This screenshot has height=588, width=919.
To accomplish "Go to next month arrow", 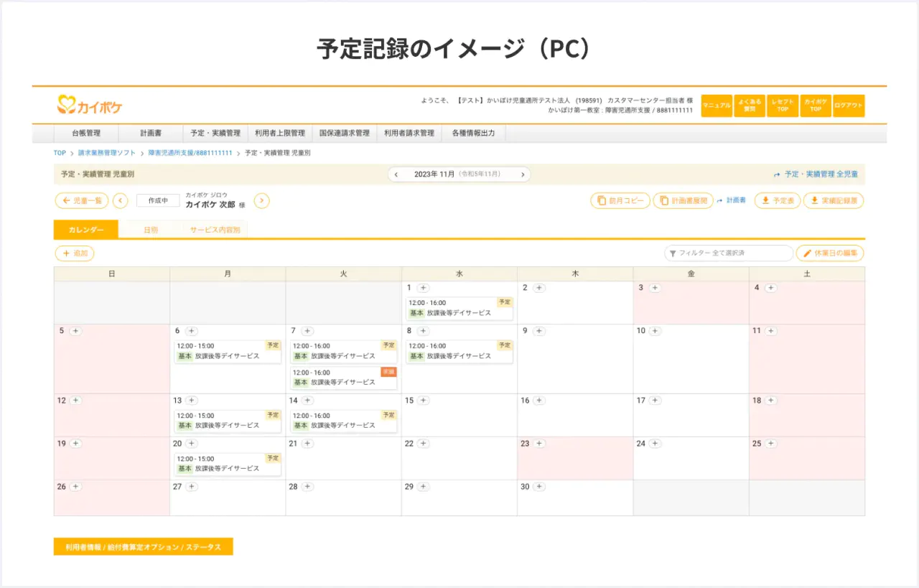I will tap(523, 174).
